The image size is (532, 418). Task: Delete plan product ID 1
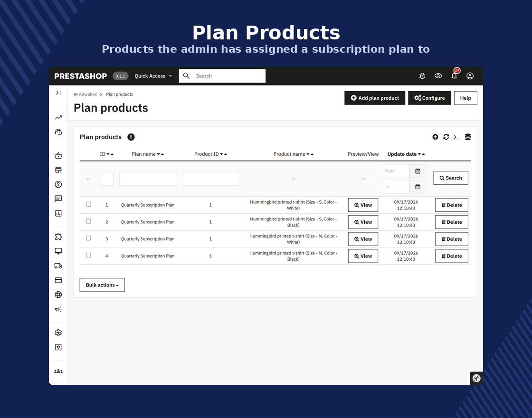pyautogui.click(x=452, y=205)
